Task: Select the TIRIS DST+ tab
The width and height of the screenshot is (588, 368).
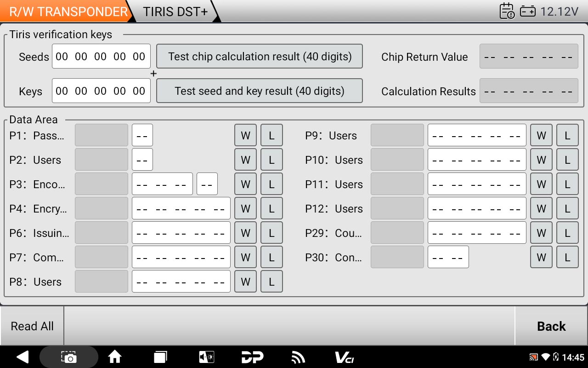Action: [175, 11]
